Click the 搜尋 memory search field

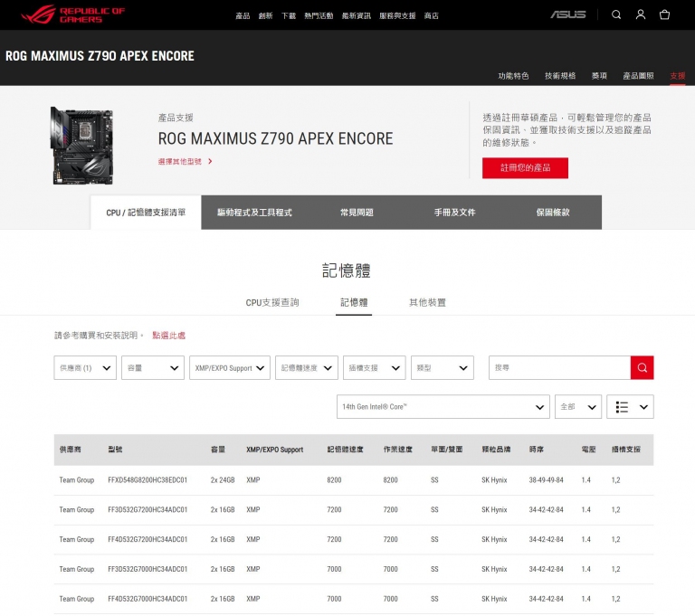[559, 367]
